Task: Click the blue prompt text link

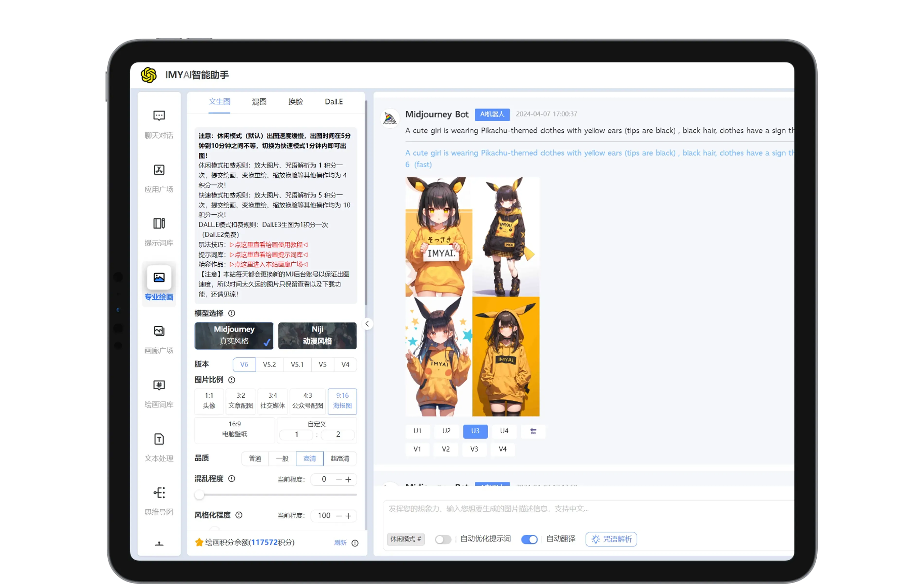Action: pyautogui.click(x=599, y=159)
